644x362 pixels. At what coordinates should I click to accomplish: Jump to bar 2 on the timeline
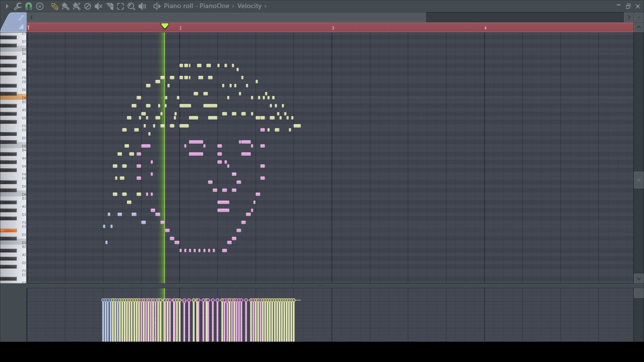pos(181,28)
